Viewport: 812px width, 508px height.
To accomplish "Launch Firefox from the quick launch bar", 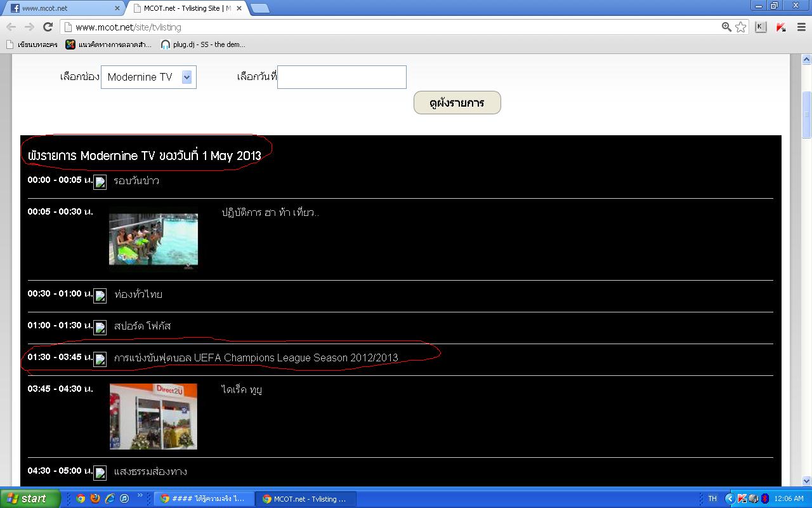I will coord(95,498).
